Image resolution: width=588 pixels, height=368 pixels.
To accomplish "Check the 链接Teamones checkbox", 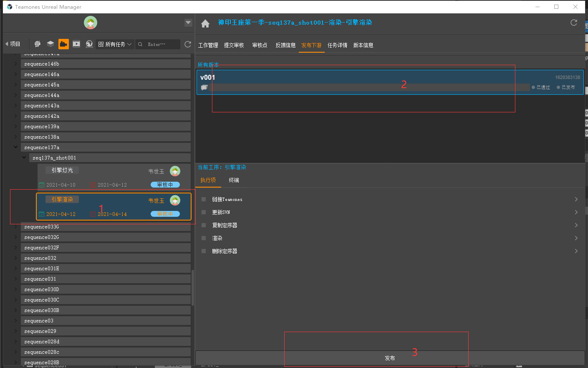I will pyautogui.click(x=204, y=199).
